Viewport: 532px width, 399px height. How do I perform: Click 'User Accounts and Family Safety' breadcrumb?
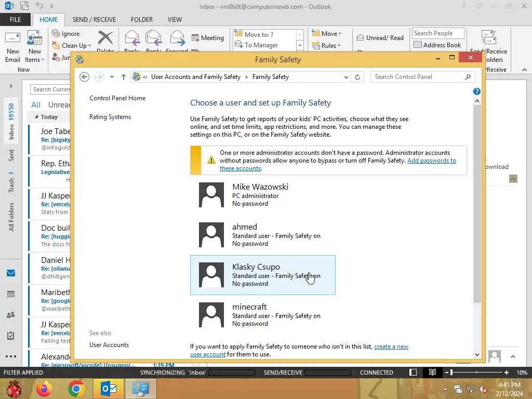pyautogui.click(x=196, y=77)
